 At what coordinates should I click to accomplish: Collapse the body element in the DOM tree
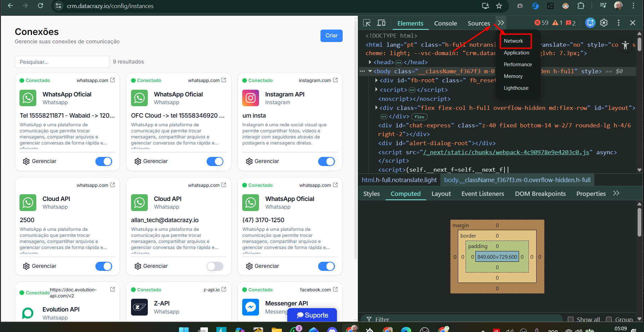pos(370,71)
